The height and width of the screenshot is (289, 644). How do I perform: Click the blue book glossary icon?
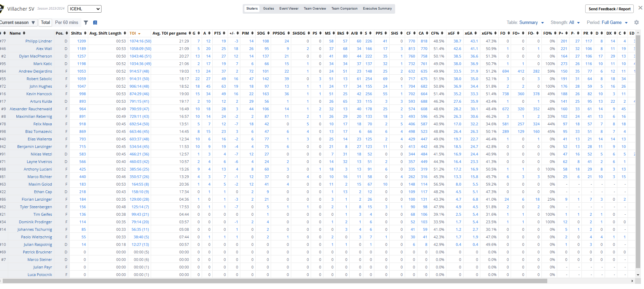pyautogui.click(x=95, y=23)
